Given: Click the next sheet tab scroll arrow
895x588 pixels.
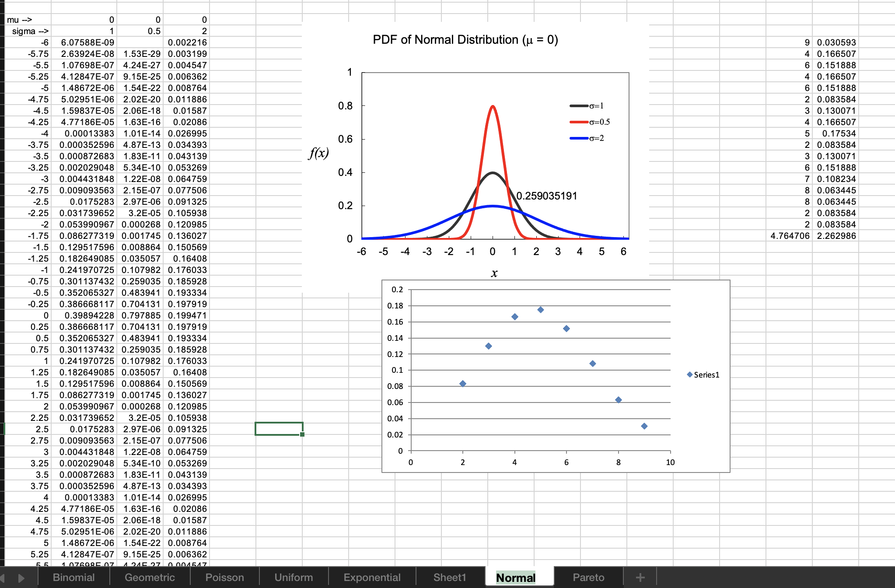Looking at the screenshot, I should (21, 578).
